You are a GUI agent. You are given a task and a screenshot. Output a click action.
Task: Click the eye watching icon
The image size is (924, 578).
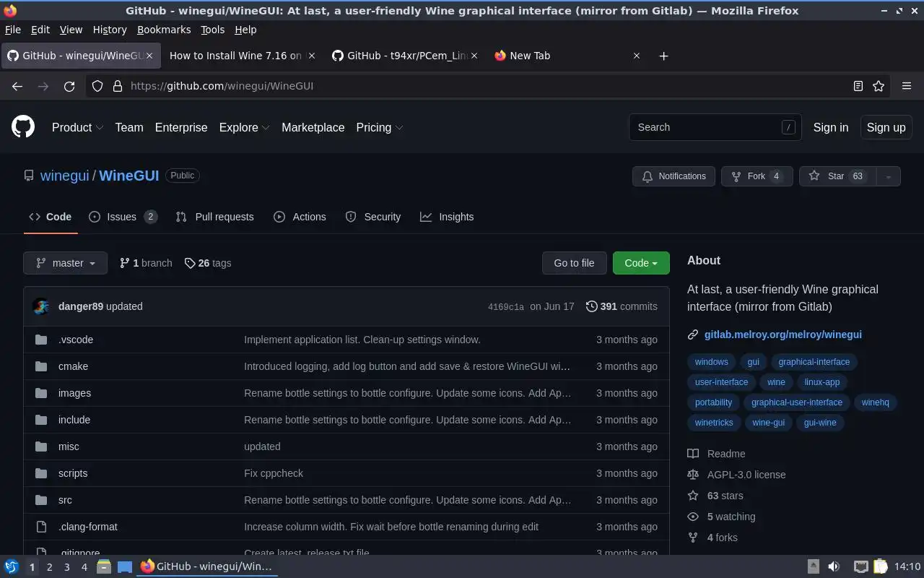tap(693, 517)
